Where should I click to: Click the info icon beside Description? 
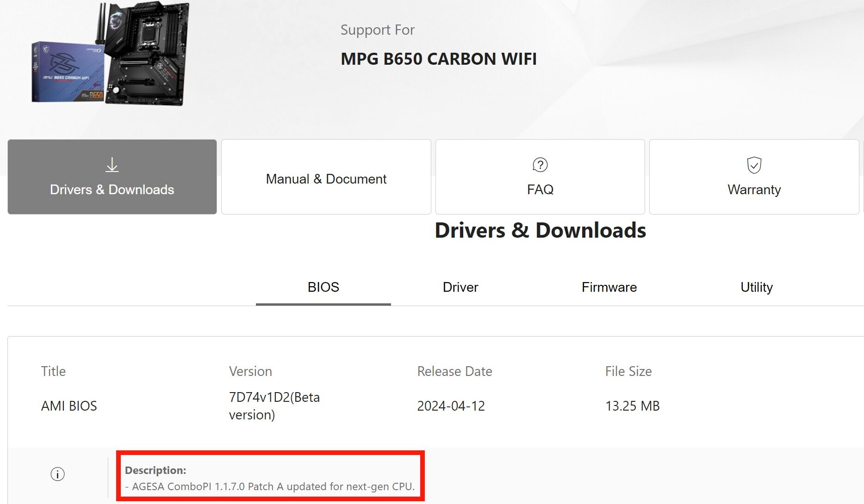(x=57, y=474)
